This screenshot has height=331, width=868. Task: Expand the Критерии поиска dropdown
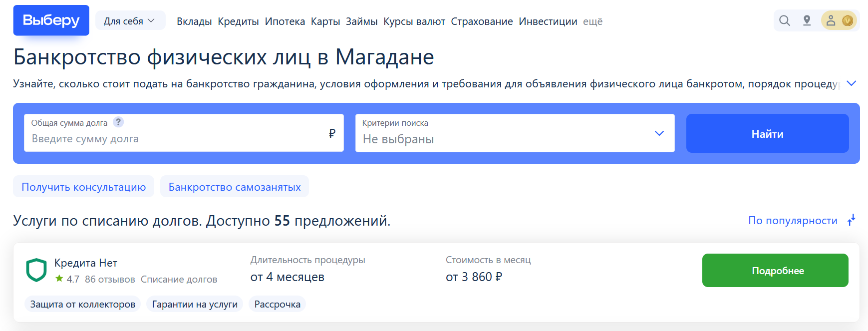click(x=515, y=133)
